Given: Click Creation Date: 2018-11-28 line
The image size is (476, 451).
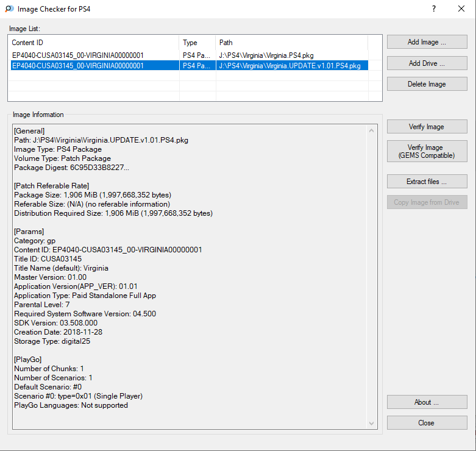Looking at the screenshot, I should 58,332.
